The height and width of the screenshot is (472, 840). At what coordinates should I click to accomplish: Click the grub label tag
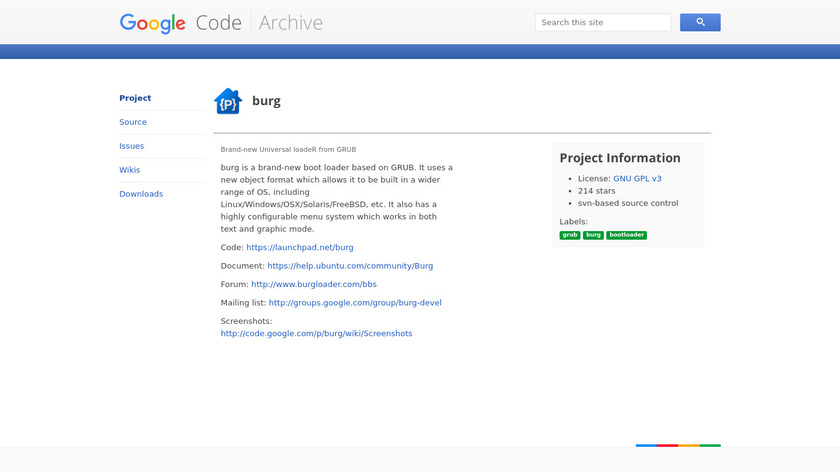click(x=569, y=235)
